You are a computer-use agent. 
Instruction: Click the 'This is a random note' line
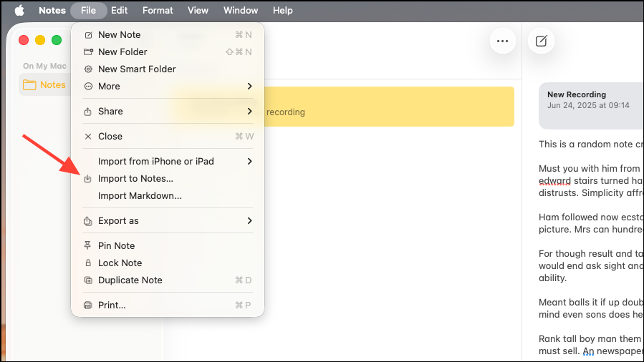[x=591, y=145]
